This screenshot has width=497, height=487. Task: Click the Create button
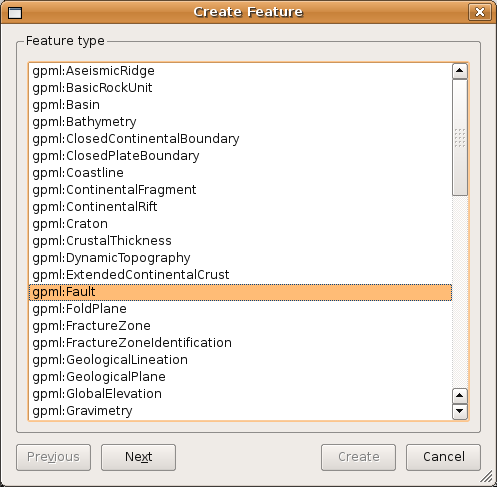click(x=358, y=457)
